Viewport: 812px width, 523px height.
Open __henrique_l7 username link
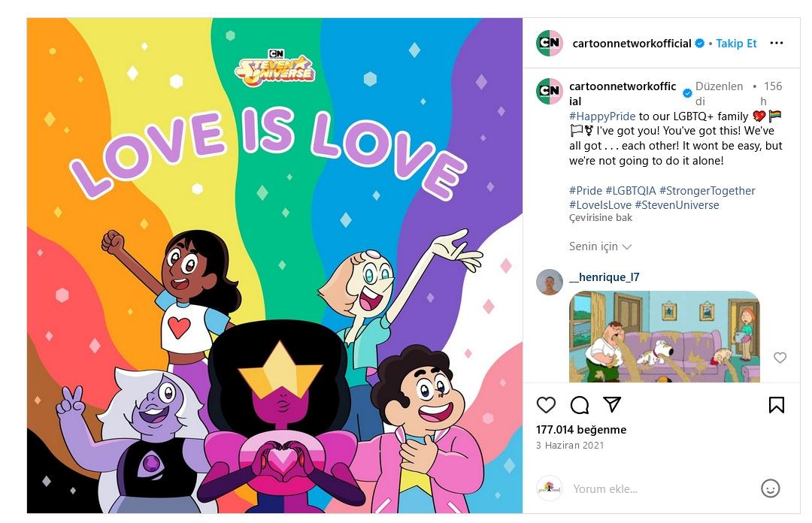point(604,277)
